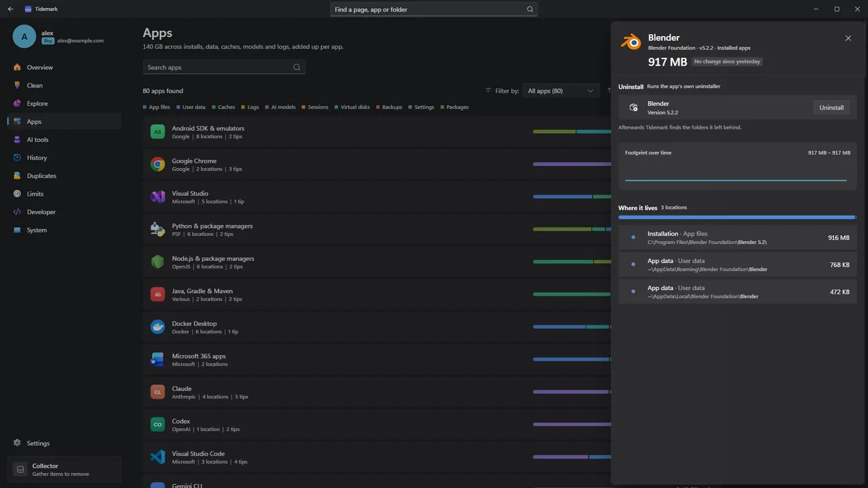Click the App files legend swatch

pos(145,107)
